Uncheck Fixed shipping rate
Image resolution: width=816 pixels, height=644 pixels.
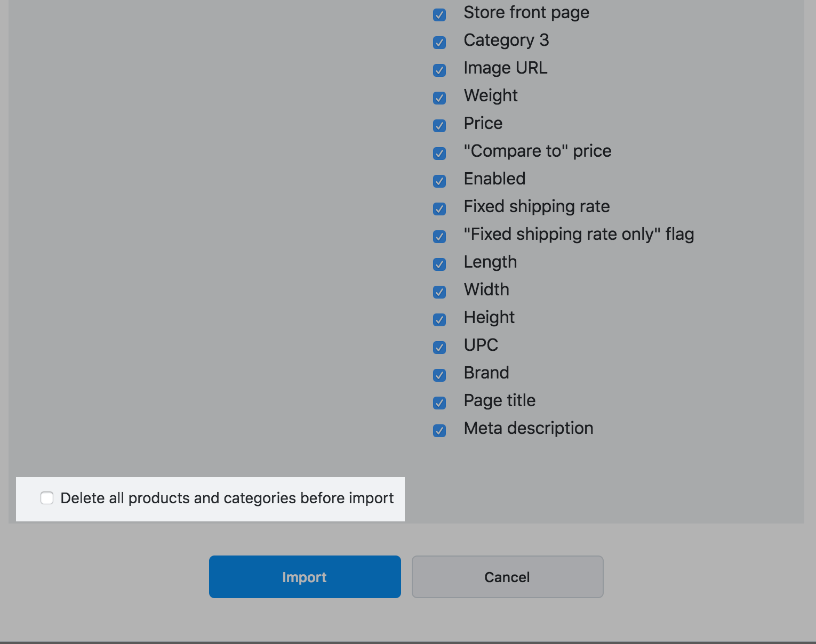pyautogui.click(x=439, y=209)
